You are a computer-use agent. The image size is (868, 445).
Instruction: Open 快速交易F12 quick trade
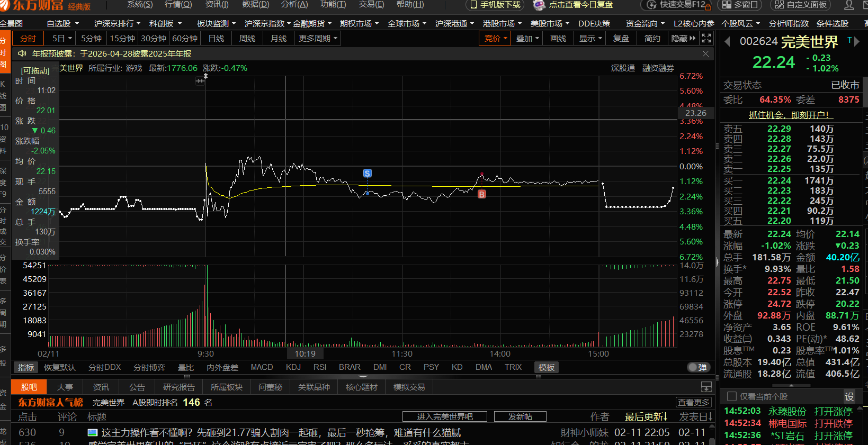point(676,5)
